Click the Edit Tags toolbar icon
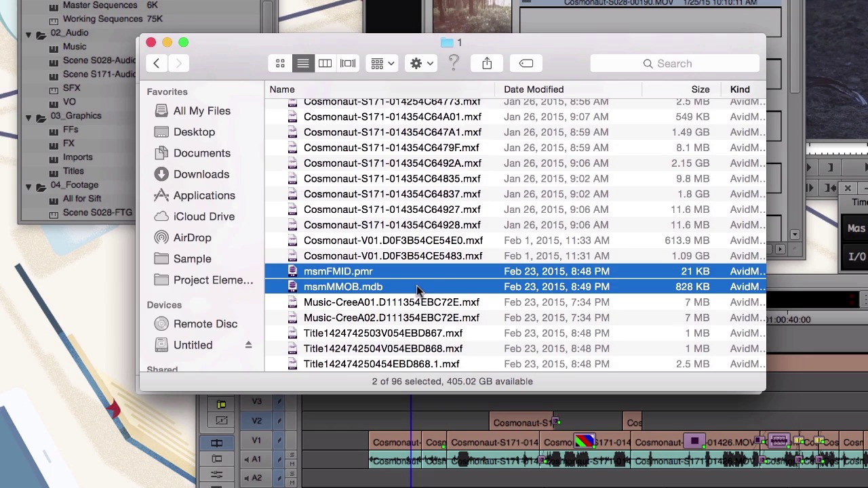 (x=526, y=64)
